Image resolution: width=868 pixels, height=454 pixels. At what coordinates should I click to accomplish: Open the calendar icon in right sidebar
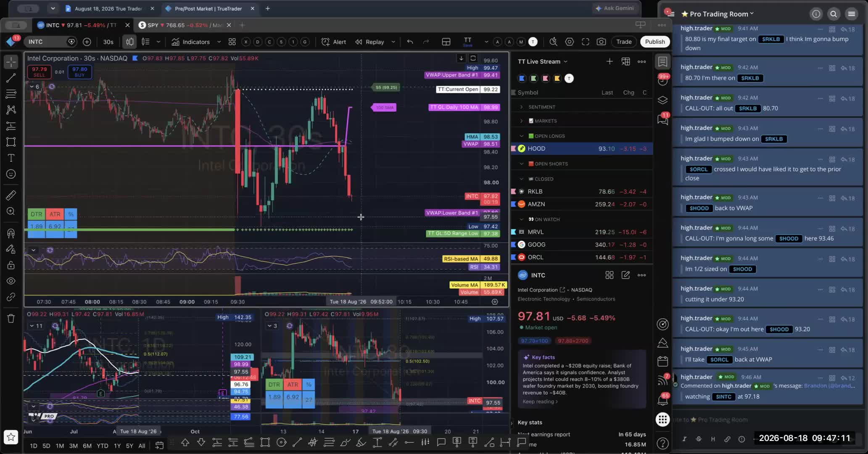pos(662,361)
